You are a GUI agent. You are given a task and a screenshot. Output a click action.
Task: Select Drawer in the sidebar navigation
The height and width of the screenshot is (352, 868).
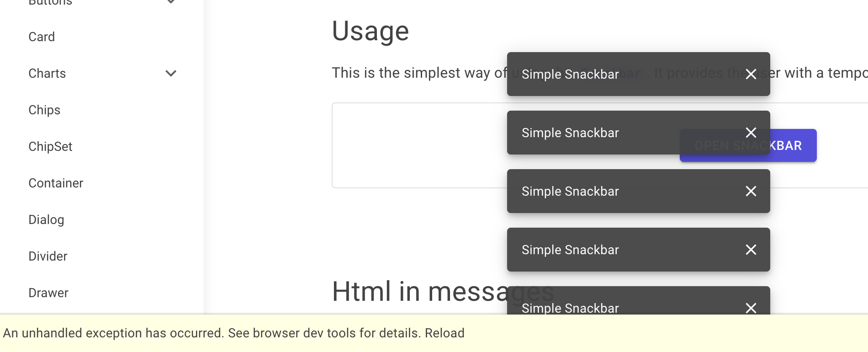48,293
